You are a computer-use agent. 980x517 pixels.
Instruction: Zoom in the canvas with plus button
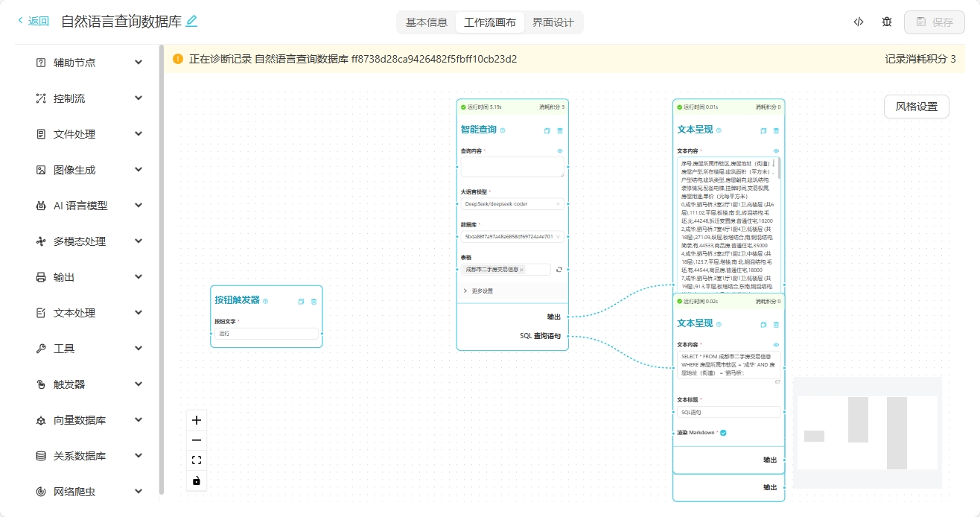pyautogui.click(x=197, y=420)
